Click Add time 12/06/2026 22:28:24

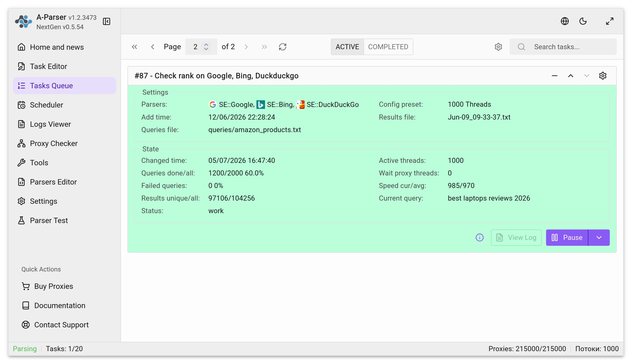pos(241,117)
